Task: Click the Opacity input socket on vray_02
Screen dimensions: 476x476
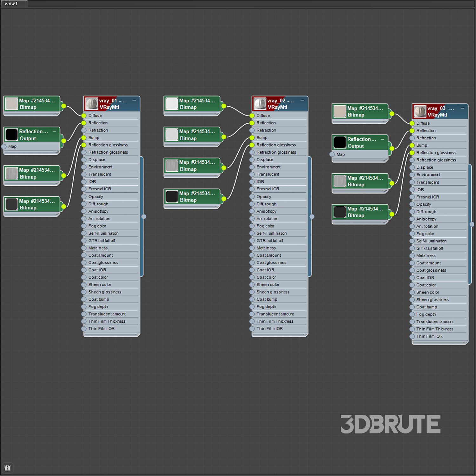Action: click(252, 196)
